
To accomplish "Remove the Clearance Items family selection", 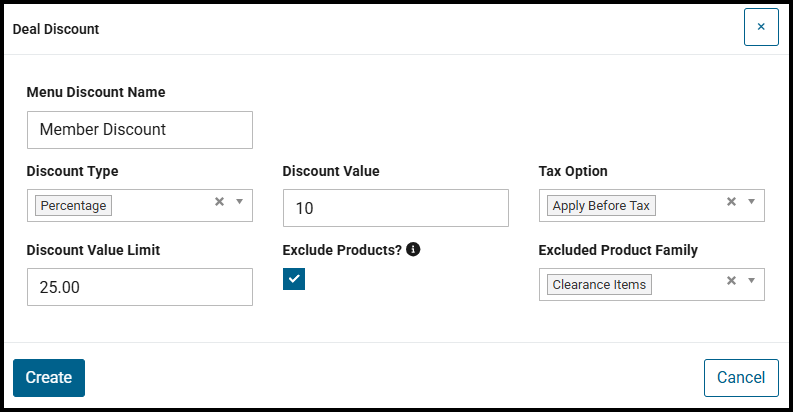I will (731, 281).
